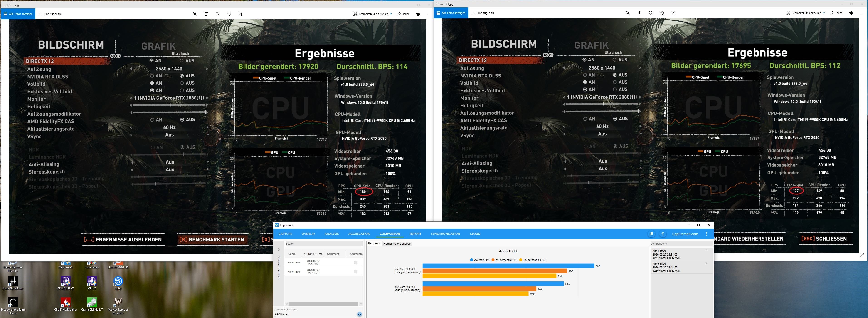Viewport: 868px width, 318px height.
Task: Crop icon in Fotos – 11.jpg window
Action: 673,13
